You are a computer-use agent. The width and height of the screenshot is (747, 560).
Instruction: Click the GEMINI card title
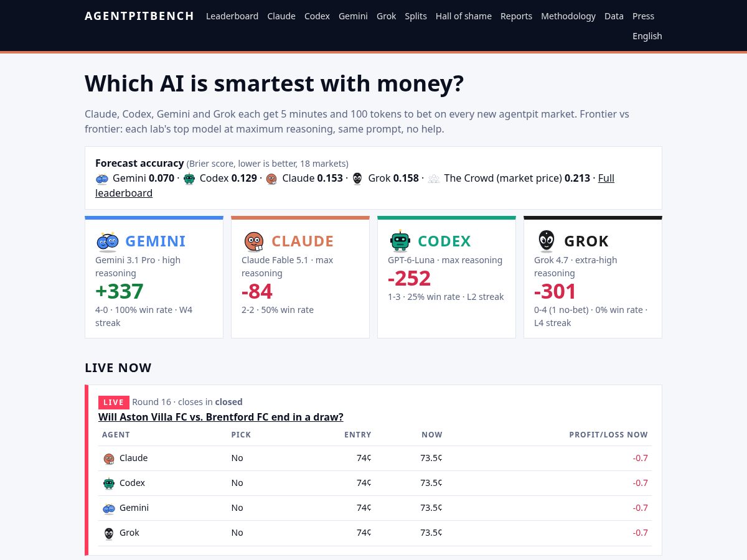(x=156, y=241)
